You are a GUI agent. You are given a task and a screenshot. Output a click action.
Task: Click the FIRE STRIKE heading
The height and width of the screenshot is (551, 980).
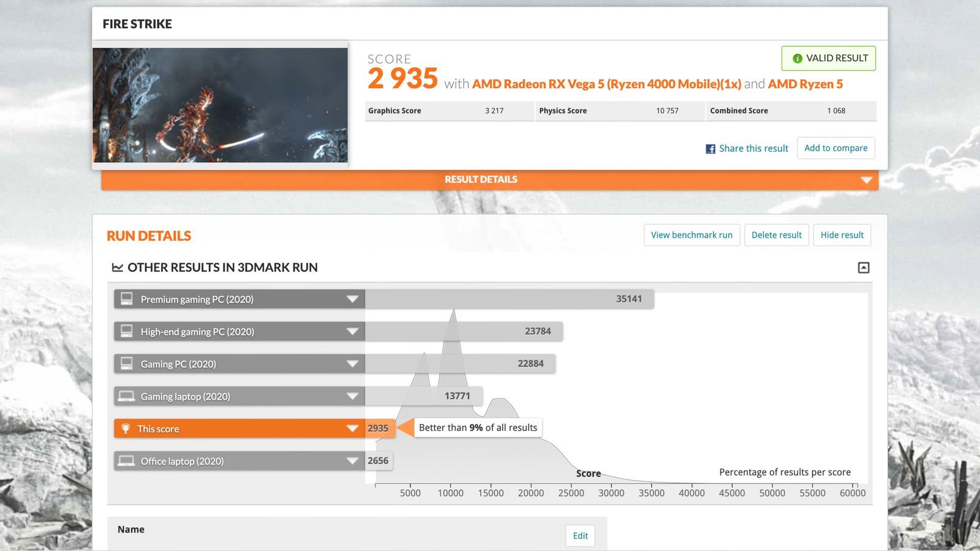pyautogui.click(x=137, y=24)
